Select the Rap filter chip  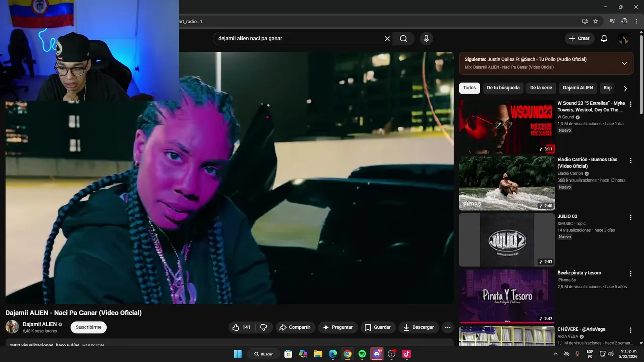point(607,88)
